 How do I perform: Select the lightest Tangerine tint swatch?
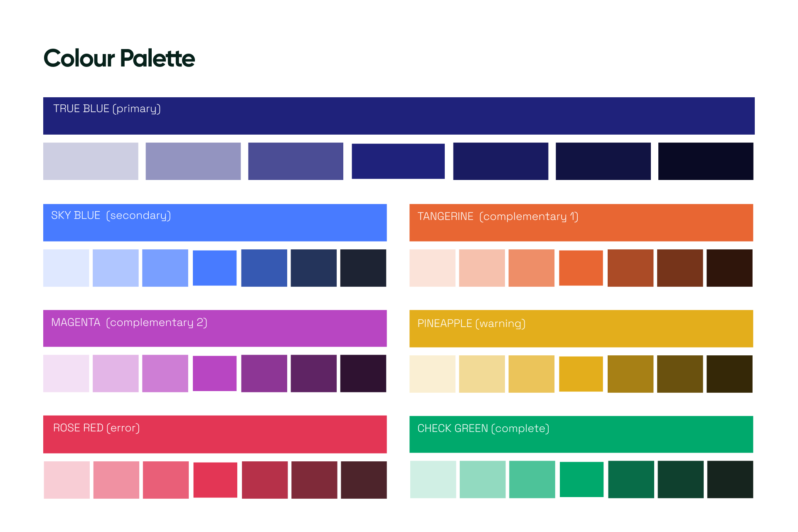(432, 268)
